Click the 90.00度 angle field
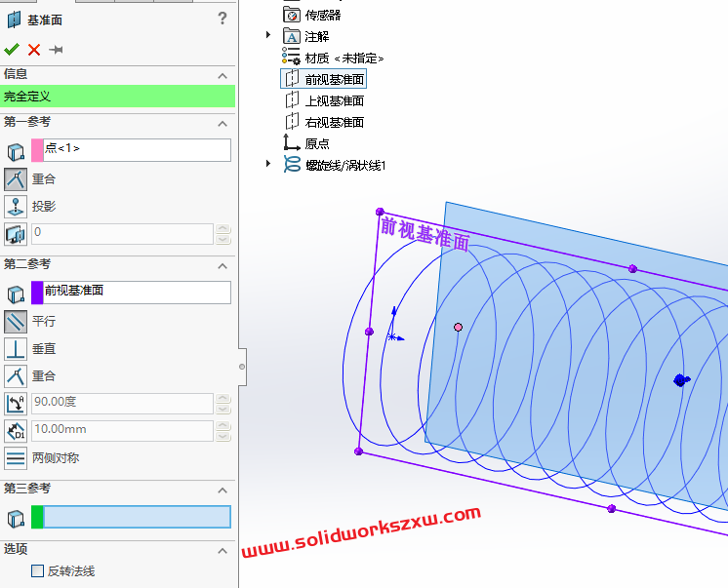 point(123,404)
